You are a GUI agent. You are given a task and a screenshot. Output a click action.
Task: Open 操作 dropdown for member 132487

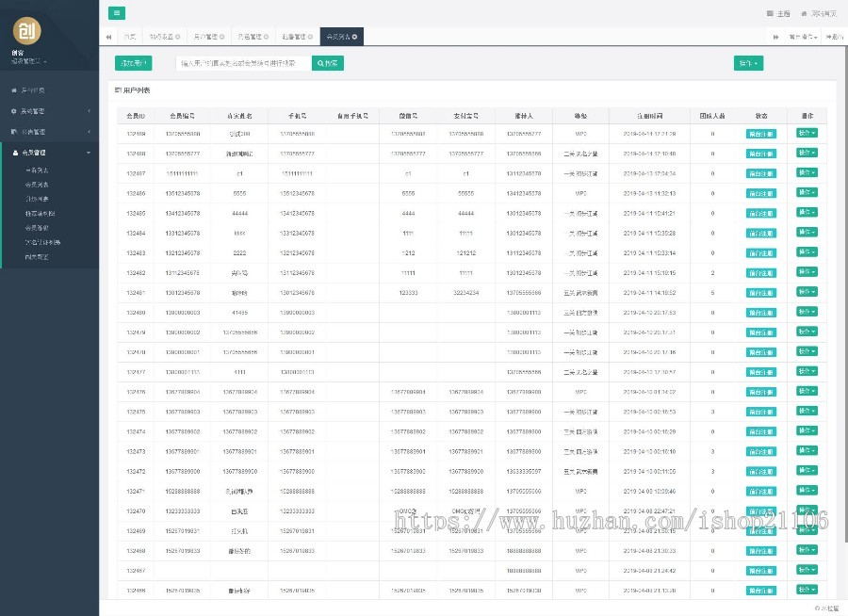tap(807, 172)
